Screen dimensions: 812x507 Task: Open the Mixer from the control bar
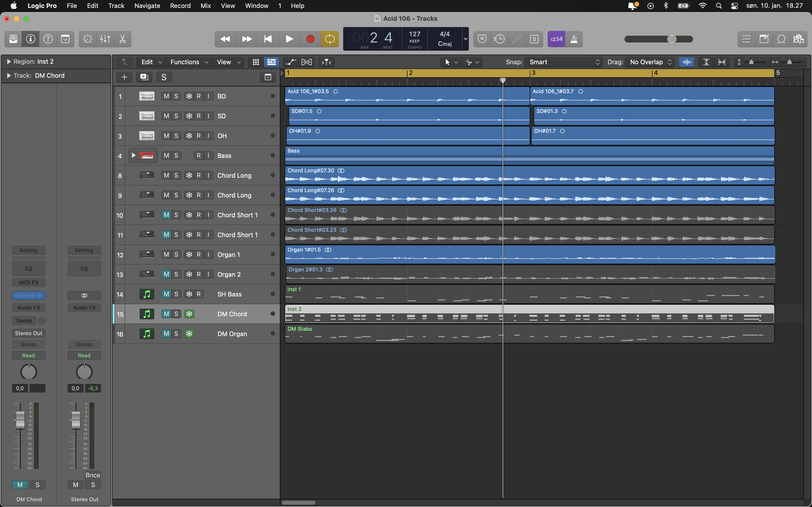coord(105,39)
